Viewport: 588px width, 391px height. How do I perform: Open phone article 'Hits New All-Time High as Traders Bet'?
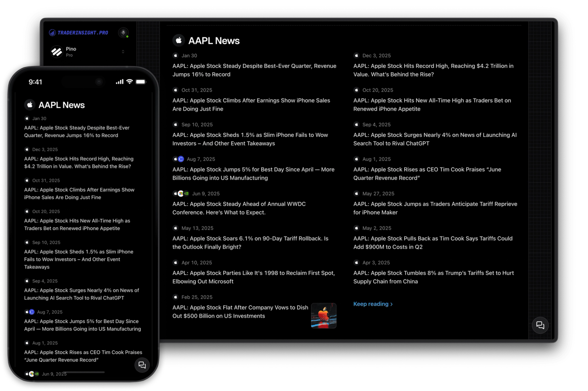click(77, 224)
